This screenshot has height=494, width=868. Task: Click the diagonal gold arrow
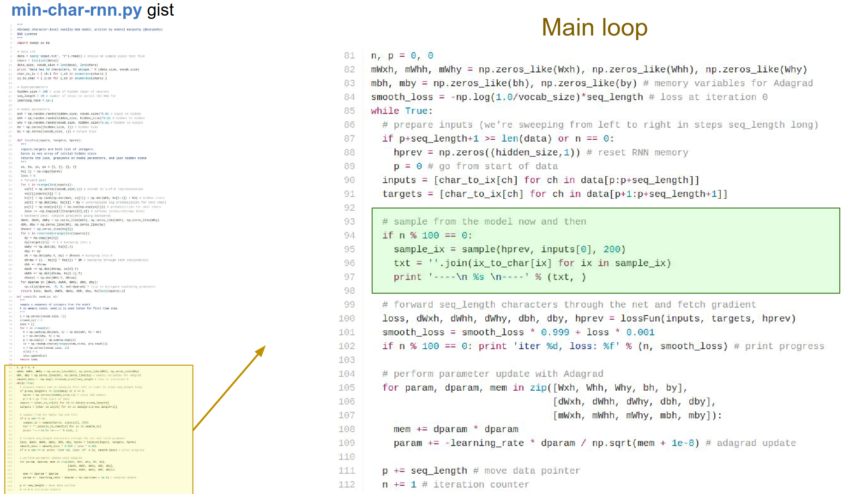[229, 388]
